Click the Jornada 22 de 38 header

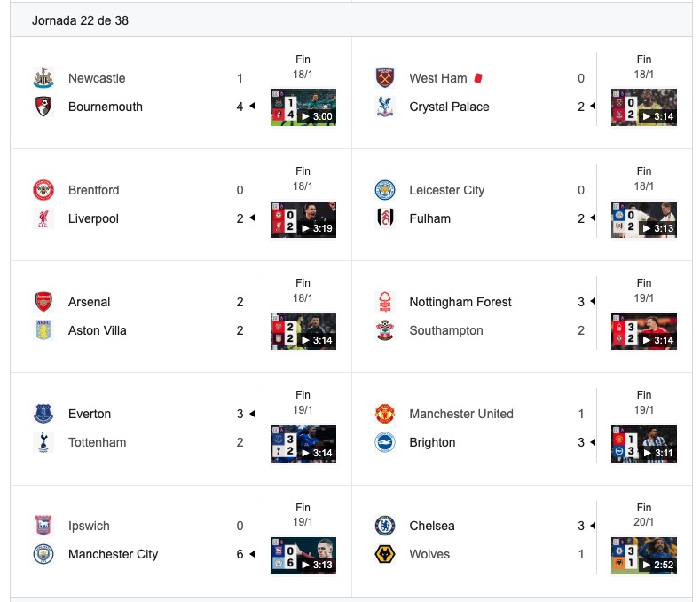pyautogui.click(x=80, y=20)
